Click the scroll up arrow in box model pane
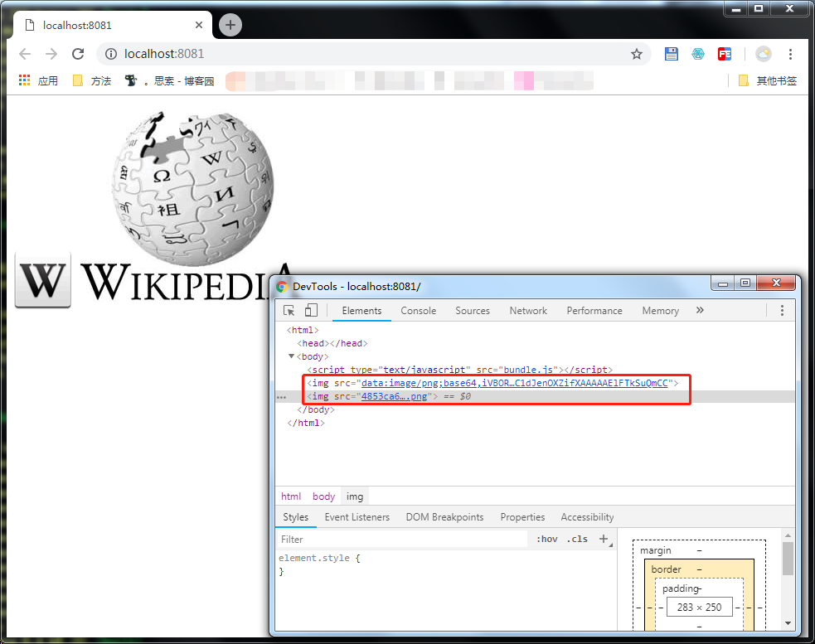This screenshot has height=644, width=815. (x=788, y=535)
